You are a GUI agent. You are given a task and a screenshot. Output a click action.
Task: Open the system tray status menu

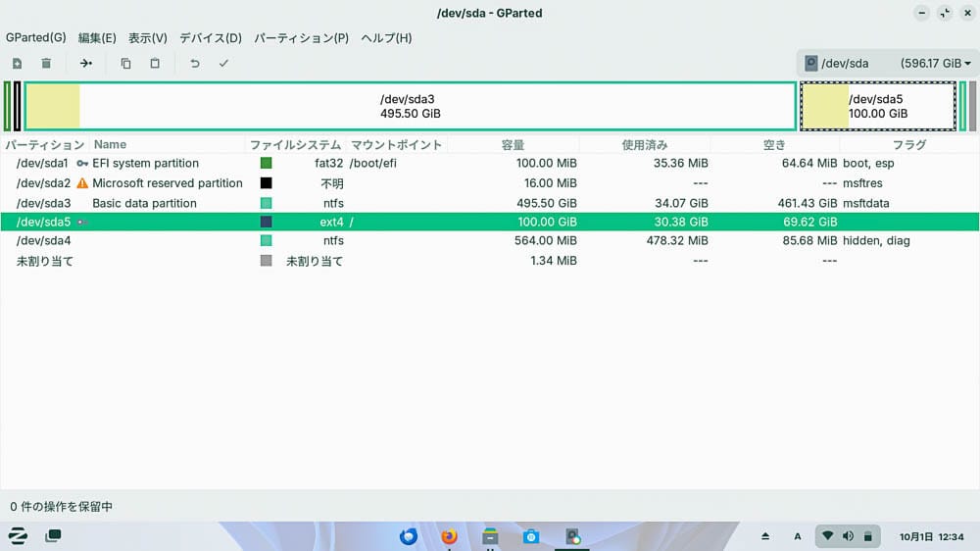pos(847,536)
